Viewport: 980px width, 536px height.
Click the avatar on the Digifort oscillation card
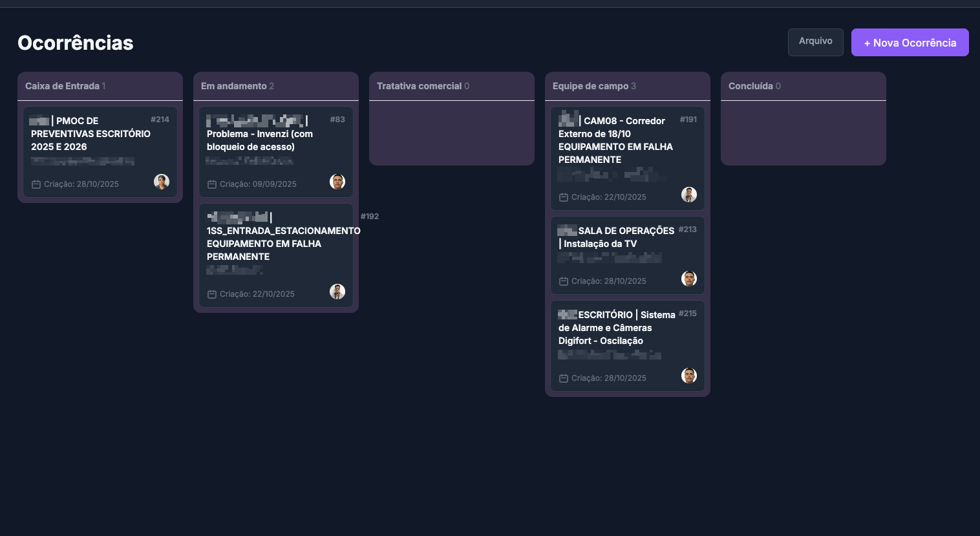(x=689, y=376)
